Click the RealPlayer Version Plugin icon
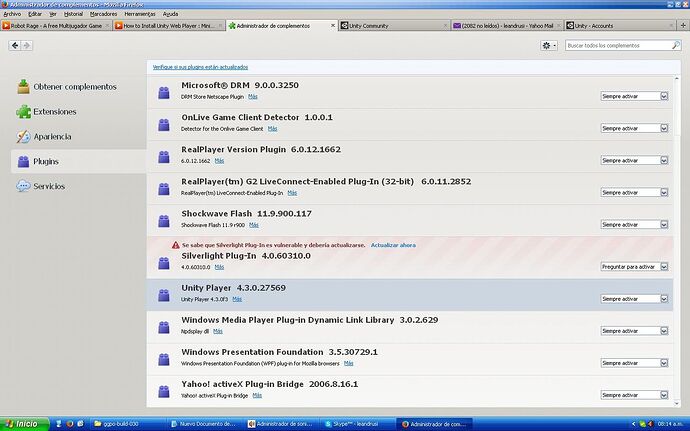The image size is (690, 431). coord(164,157)
